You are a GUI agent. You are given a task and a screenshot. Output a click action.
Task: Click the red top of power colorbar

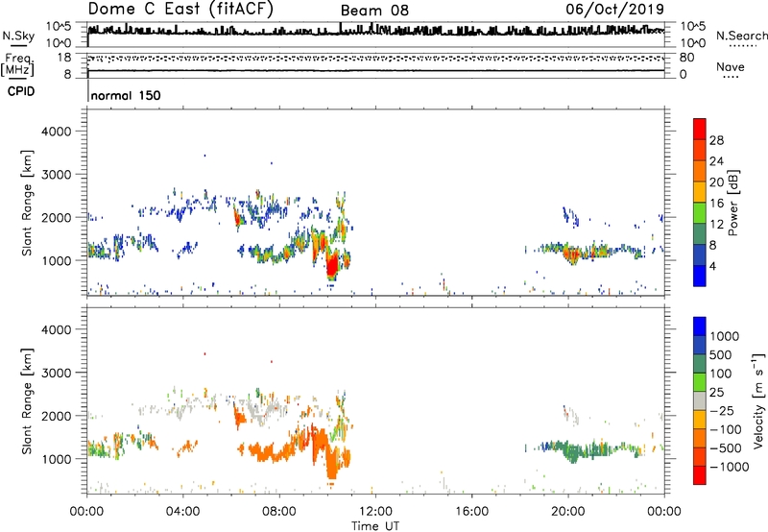point(700,127)
